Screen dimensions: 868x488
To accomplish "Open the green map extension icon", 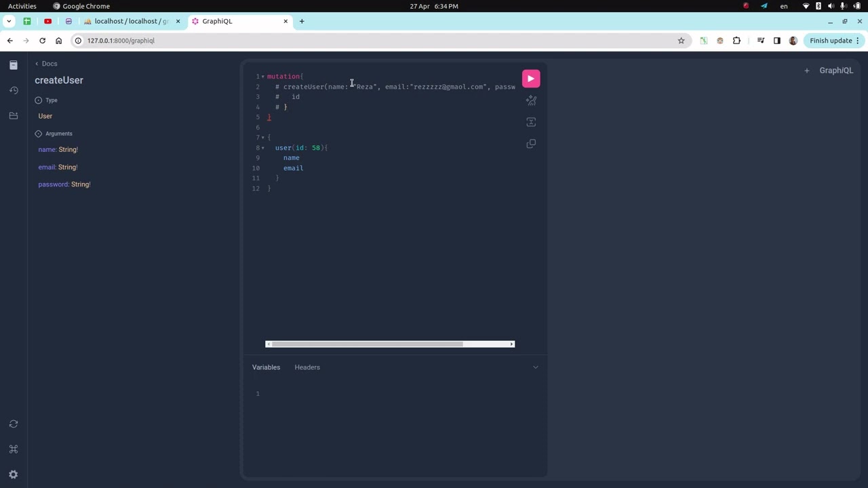I will 703,41.
